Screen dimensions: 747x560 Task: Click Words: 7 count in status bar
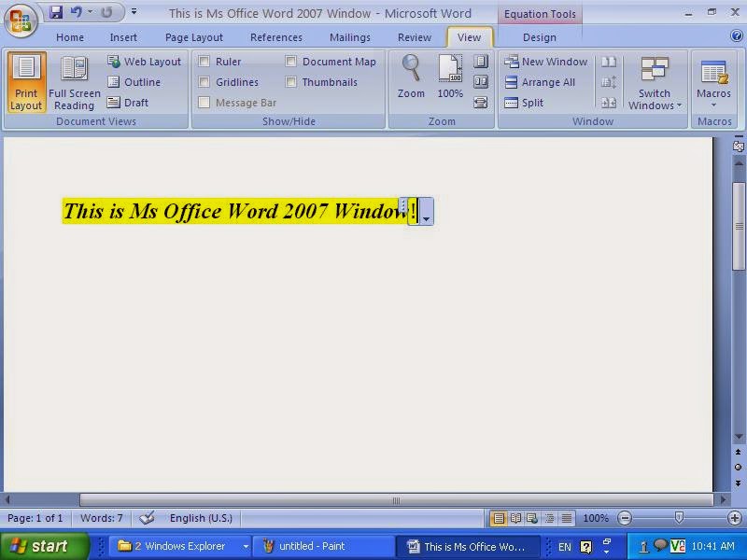pyautogui.click(x=102, y=518)
